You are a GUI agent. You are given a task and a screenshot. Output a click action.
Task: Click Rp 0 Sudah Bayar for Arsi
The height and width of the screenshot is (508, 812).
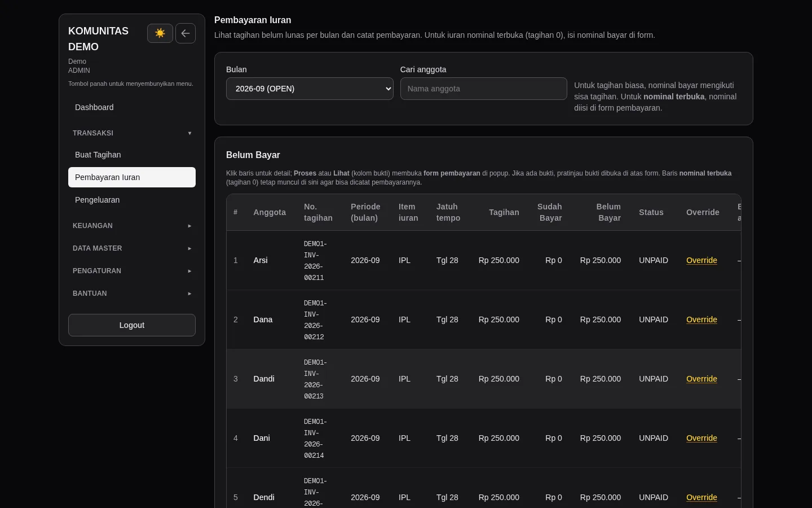[x=554, y=260]
